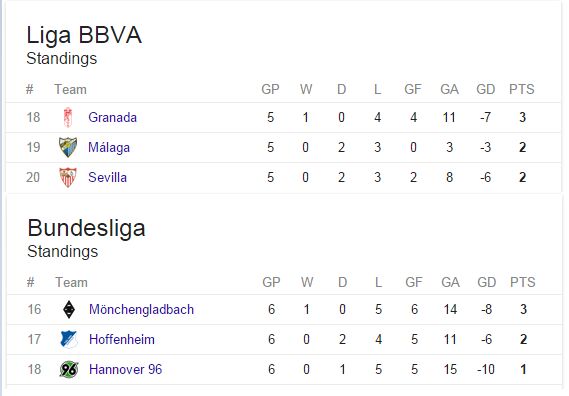Open the Hoffenheim team link
This screenshot has width=569, height=396.
(122, 340)
